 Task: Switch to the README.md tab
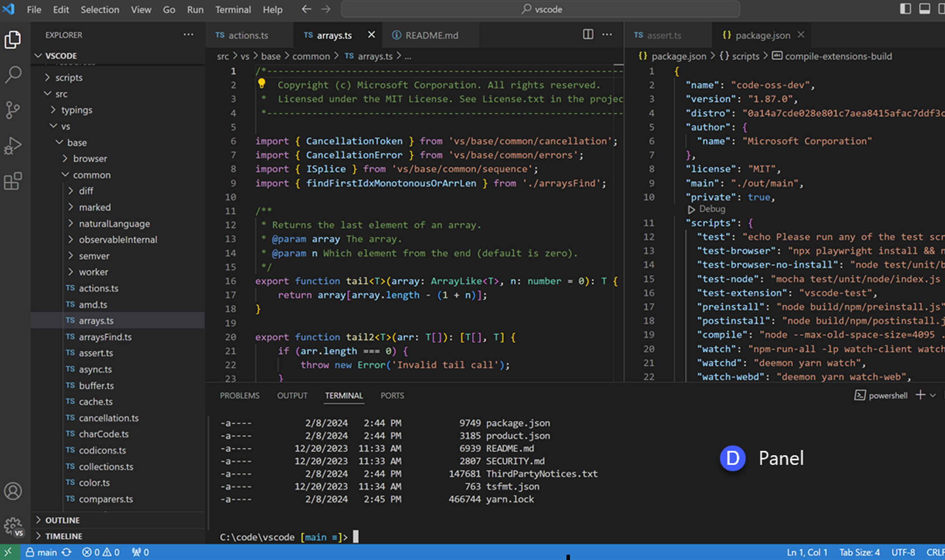(x=430, y=35)
